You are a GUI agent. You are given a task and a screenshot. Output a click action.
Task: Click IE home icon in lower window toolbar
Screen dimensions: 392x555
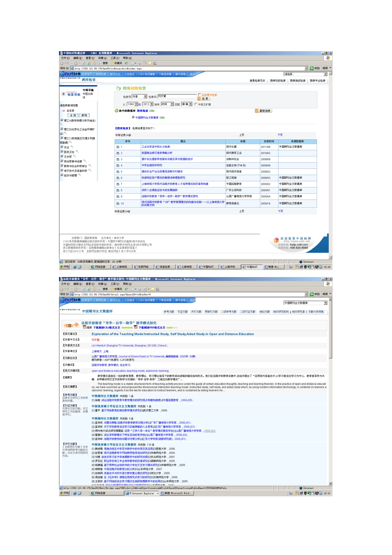(x=94, y=289)
